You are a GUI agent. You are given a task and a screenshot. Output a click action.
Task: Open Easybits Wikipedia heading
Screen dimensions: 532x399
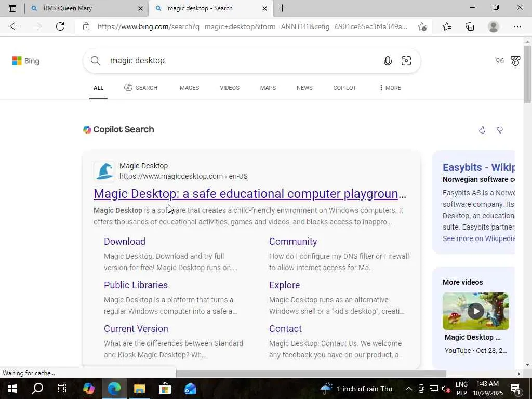click(x=478, y=167)
